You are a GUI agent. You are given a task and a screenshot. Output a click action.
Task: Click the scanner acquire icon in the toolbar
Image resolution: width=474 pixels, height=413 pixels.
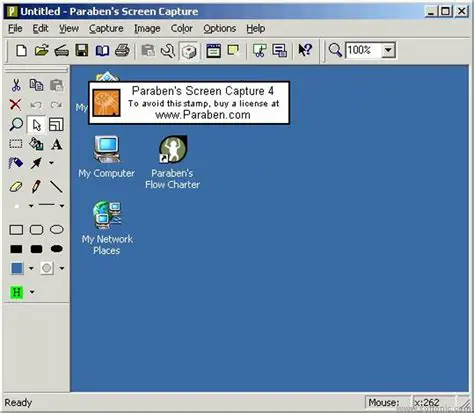click(x=62, y=51)
